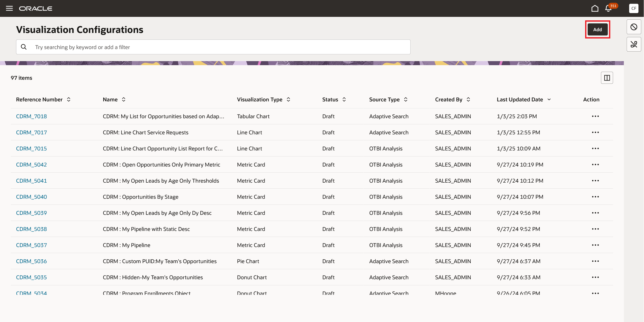
Task: Open the navigation menu with the hamburger icon
Action: point(9,8)
